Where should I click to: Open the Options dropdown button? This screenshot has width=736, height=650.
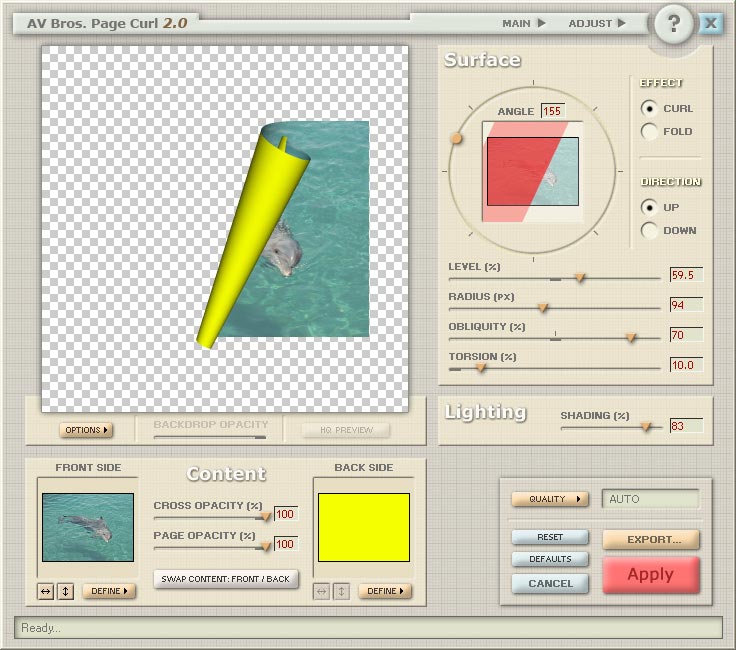[86, 430]
